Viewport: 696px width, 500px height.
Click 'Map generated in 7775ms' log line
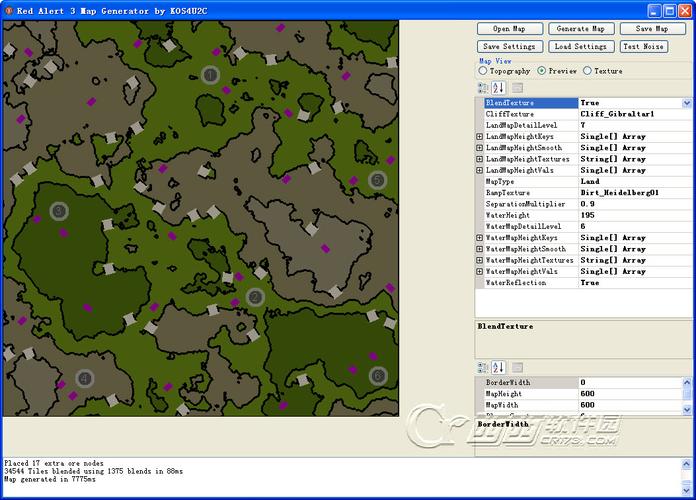[x=49, y=480]
